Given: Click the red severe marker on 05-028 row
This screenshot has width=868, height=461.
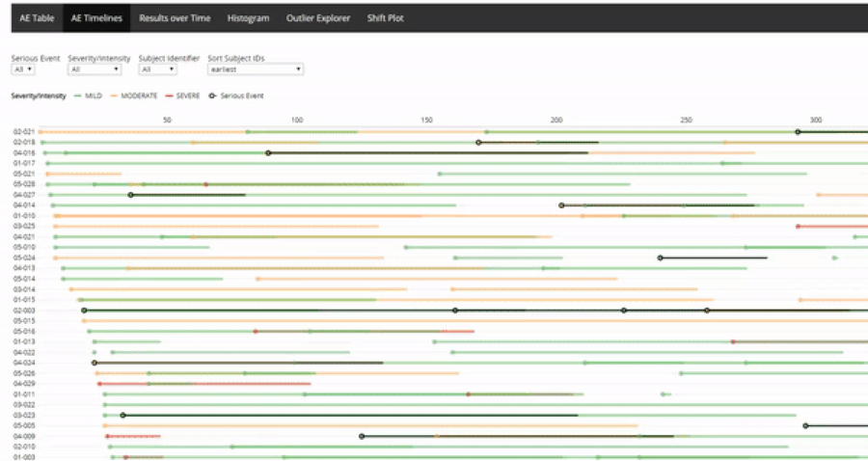Looking at the screenshot, I should (206, 184).
